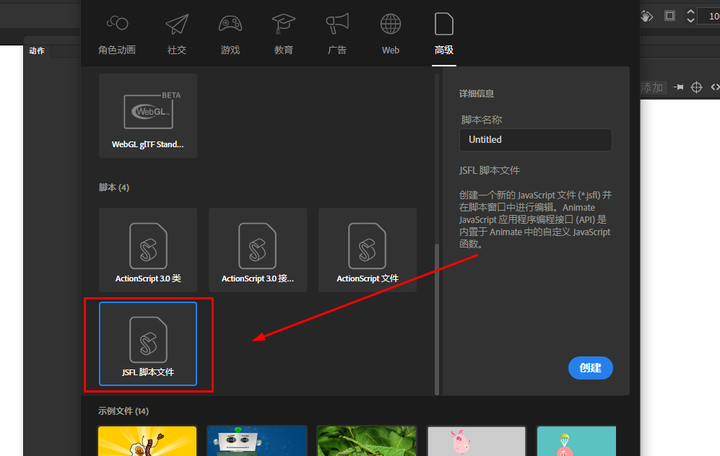
Task: Click the 示例文件 (14) section heading
Action: point(123,411)
